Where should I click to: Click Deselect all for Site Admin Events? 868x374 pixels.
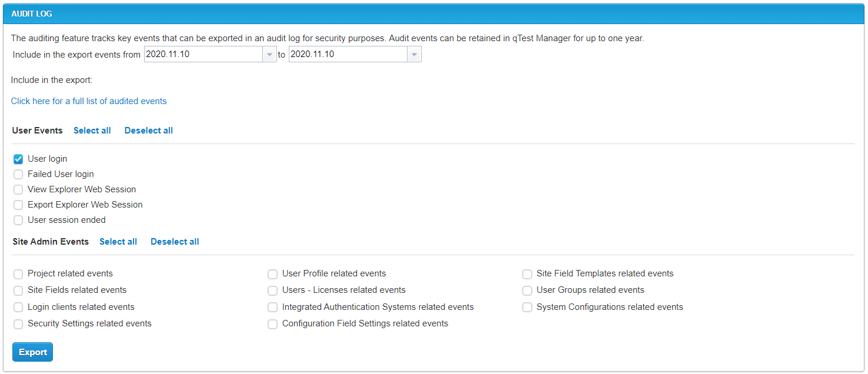(175, 241)
